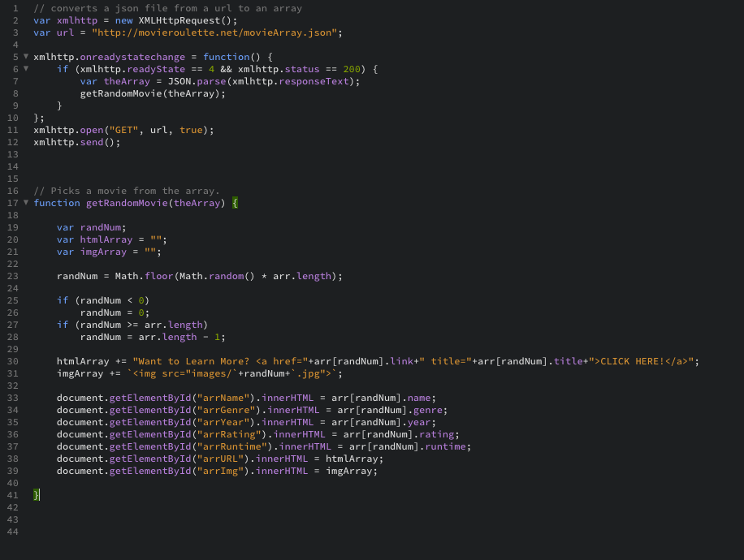744x560 pixels.
Task: Click the "arrURL" string on line 38
Action: point(221,459)
